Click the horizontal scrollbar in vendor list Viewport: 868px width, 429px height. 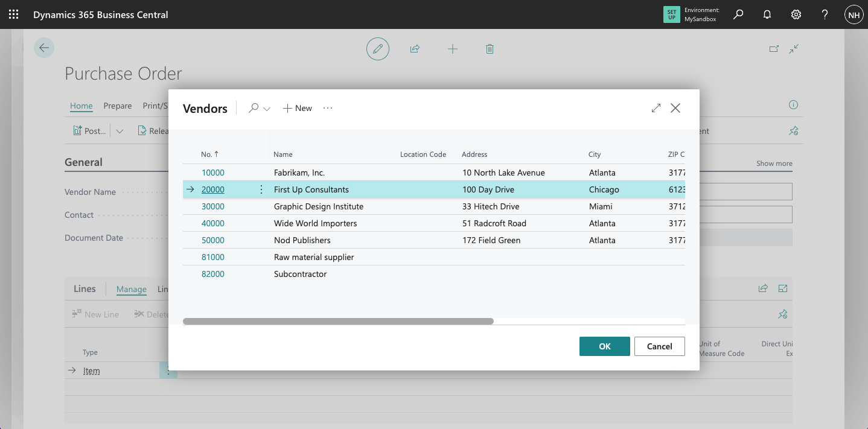click(x=338, y=321)
